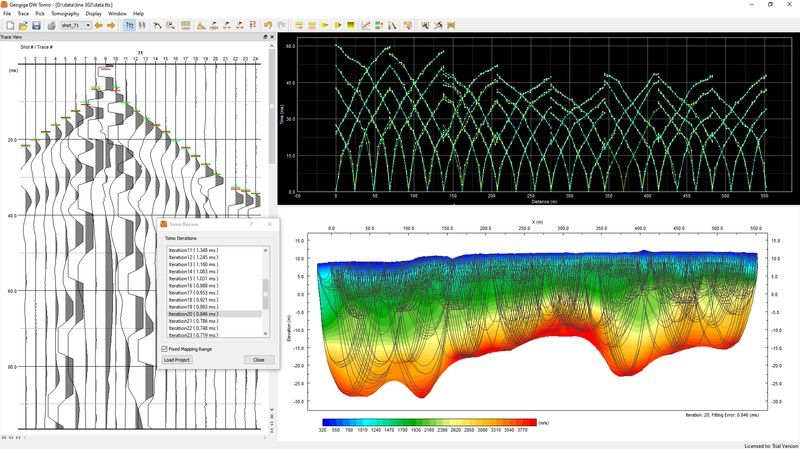Click the Print icon in toolbar
The height and width of the screenshot is (449, 800).
coord(50,25)
